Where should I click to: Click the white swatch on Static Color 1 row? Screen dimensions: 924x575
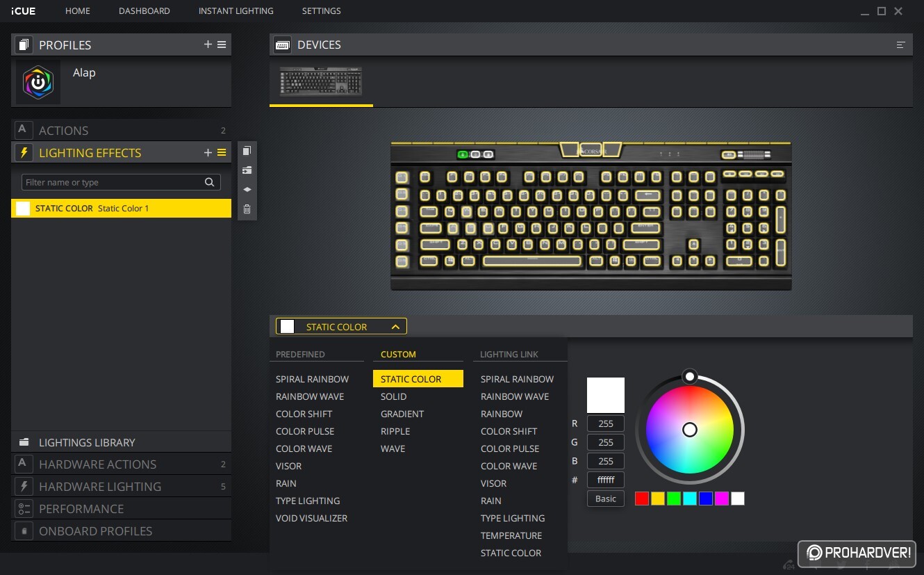23,208
